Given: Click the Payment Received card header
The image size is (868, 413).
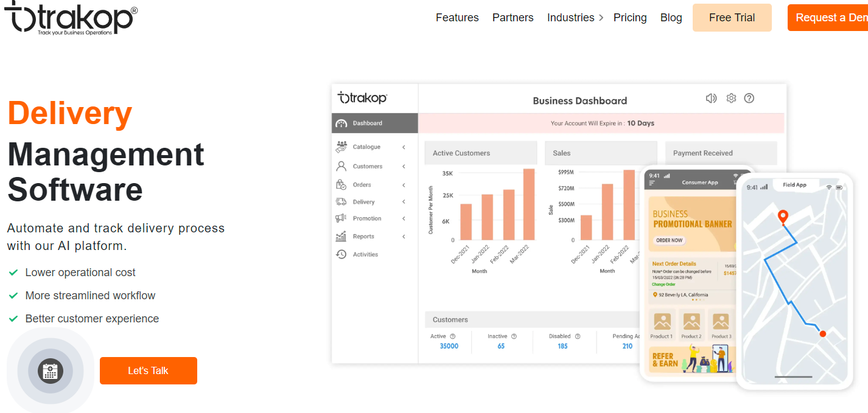Looking at the screenshot, I should tap(721, 153).
